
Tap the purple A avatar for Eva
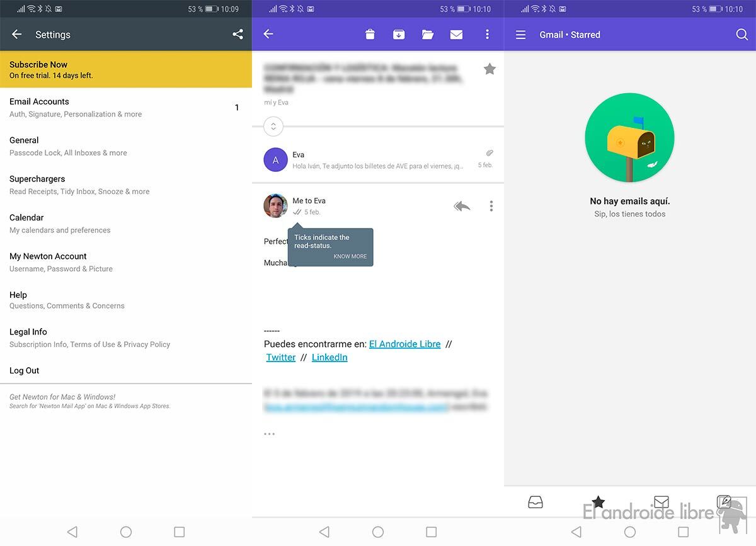click(x=275, y=160)
